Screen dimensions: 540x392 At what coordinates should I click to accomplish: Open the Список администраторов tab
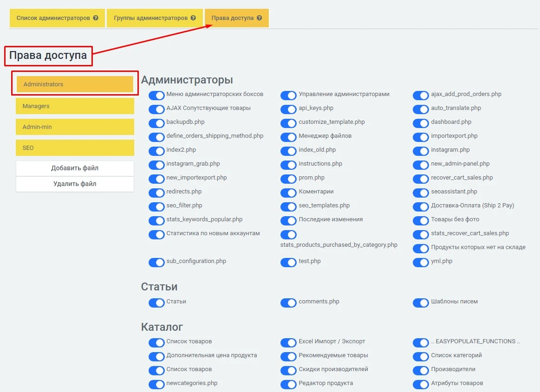(x=53, y=18)
